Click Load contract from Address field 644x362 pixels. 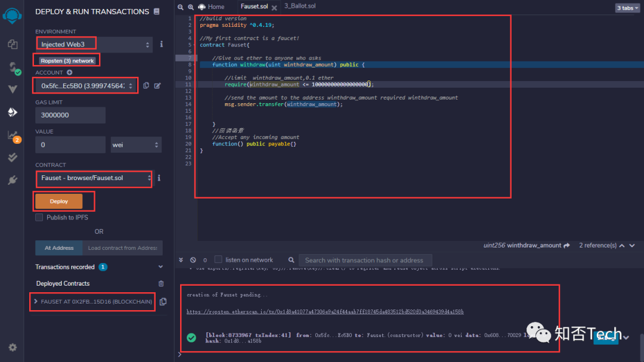(122, 247)
